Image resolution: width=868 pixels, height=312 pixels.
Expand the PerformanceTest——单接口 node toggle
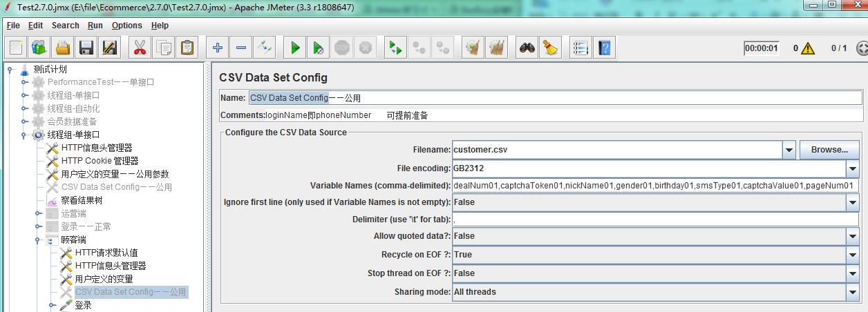pos(24,82)
